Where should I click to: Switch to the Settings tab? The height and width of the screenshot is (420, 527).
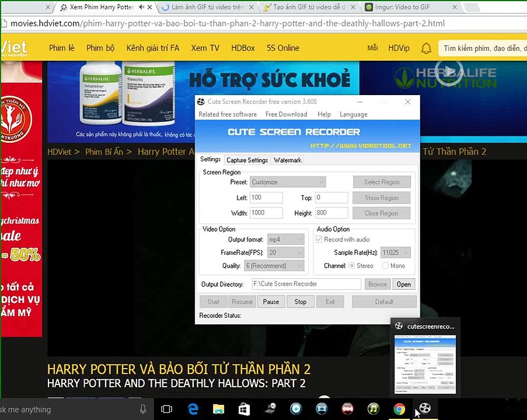point(211,159)
